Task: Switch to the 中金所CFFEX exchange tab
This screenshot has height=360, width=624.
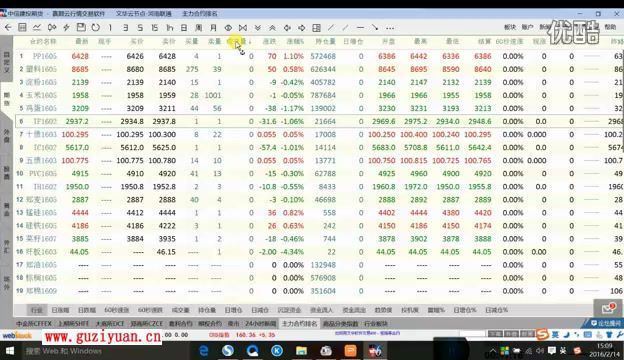Action: coord(34,323)
